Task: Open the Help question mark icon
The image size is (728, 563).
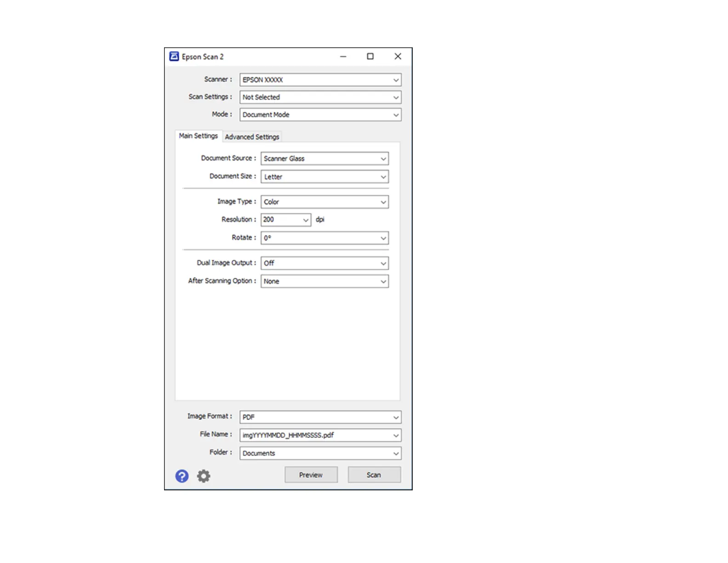Action: click(182, 476)
